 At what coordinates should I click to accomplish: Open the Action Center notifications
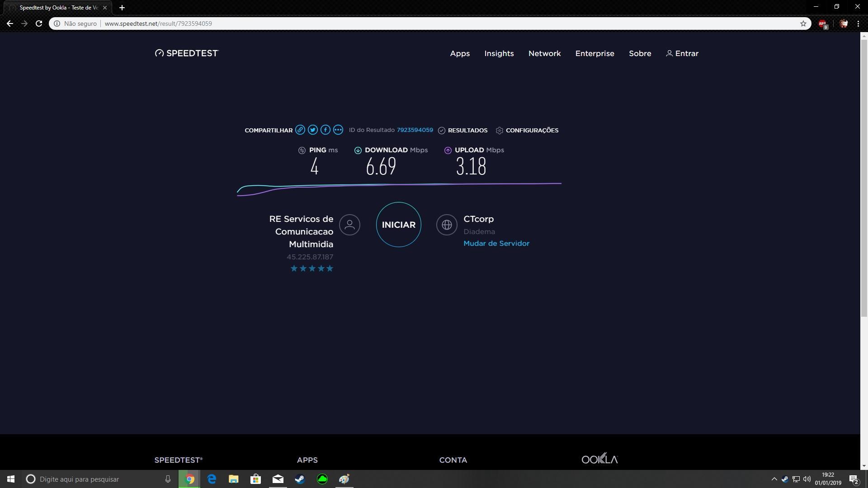pyautogui.click(x=854, y=479)
